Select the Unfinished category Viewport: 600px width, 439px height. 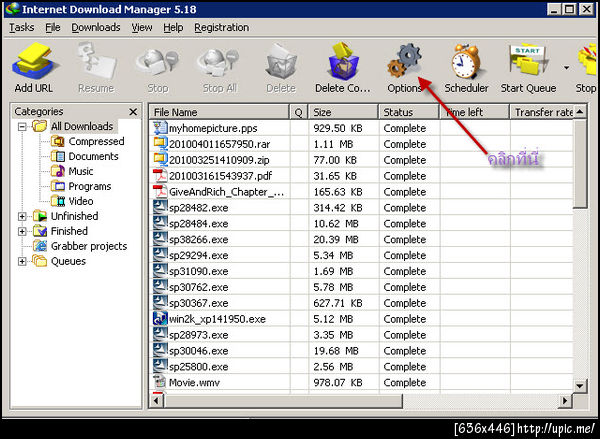[x=65, y=216]
